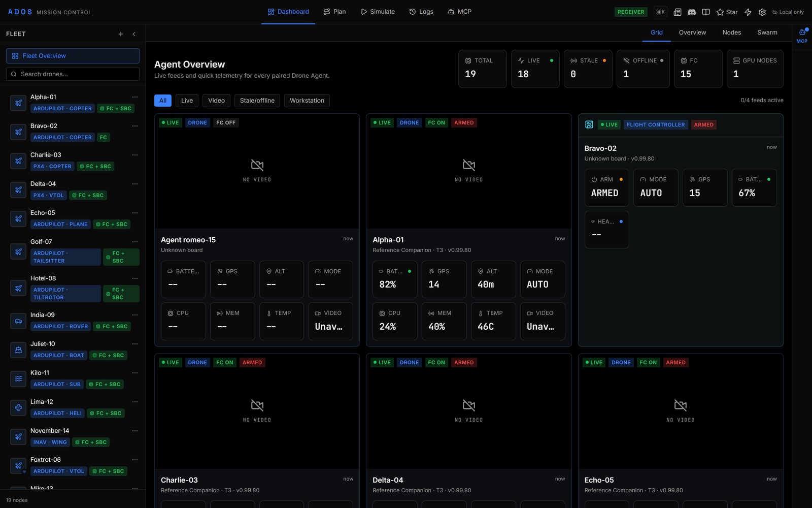Open more options for Alpha-01
Viewport: 812px width, 508px height.
(x=135, y=97)
